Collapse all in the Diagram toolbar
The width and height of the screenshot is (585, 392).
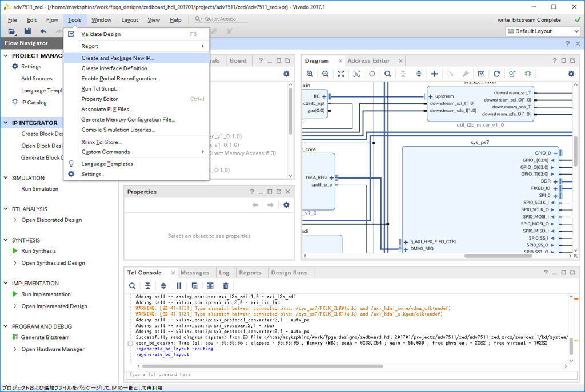[x=403, y=74]
